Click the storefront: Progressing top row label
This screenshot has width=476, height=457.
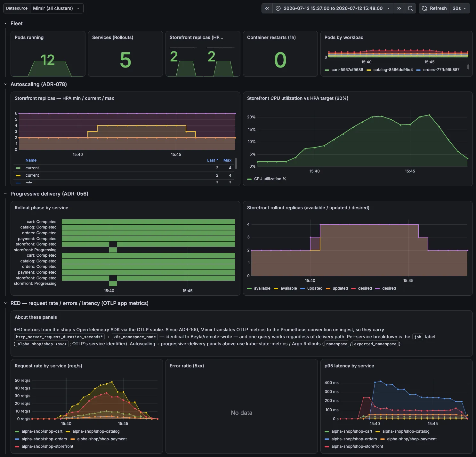point(35,250)
